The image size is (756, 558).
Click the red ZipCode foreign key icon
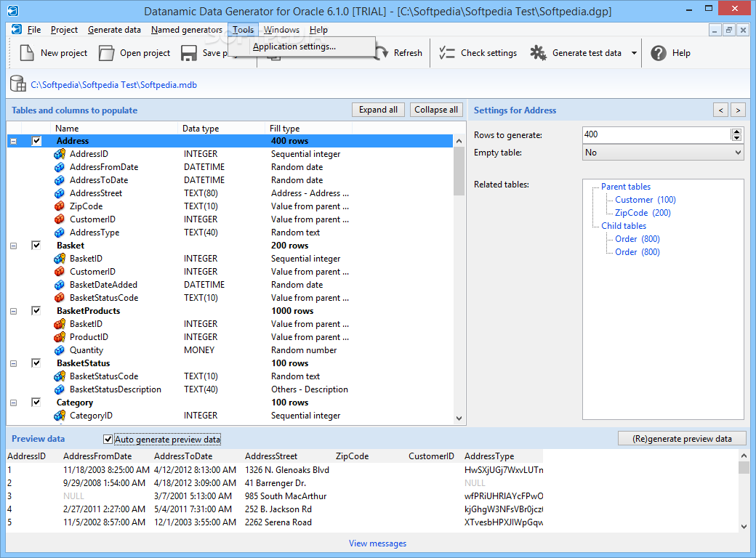click(60, 206)
